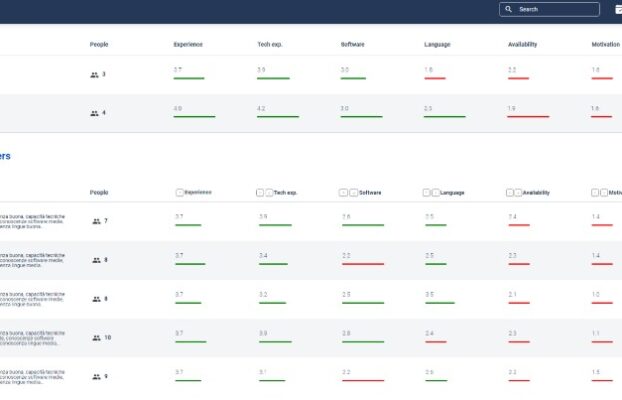Click the people icon beside count 4
The width and height of the screenshot is (622, 400).
pyautogui.click(x=95, y=113)
